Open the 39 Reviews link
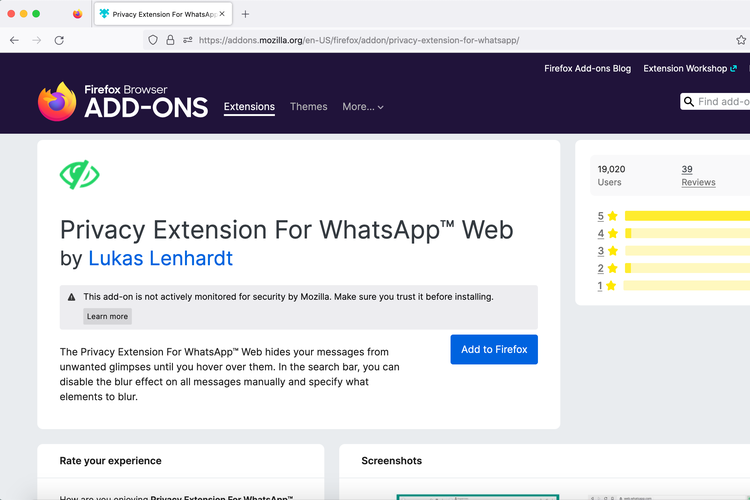 pos(698,176)
